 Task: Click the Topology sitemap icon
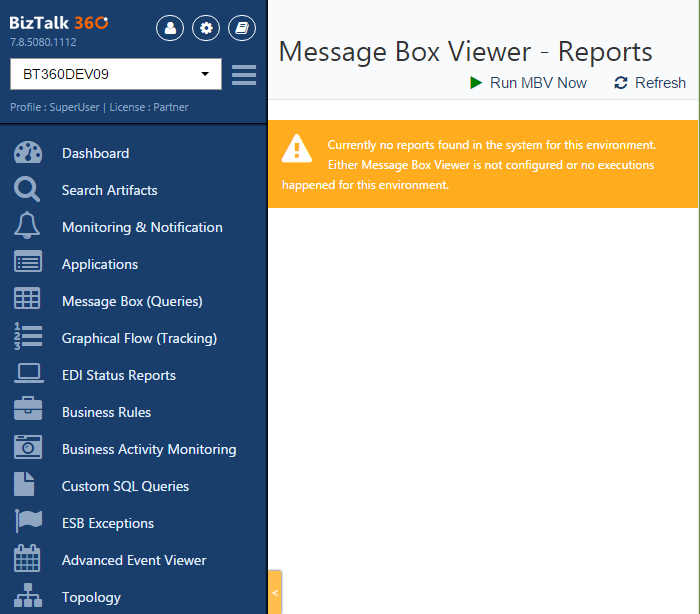tap(28, 595)
